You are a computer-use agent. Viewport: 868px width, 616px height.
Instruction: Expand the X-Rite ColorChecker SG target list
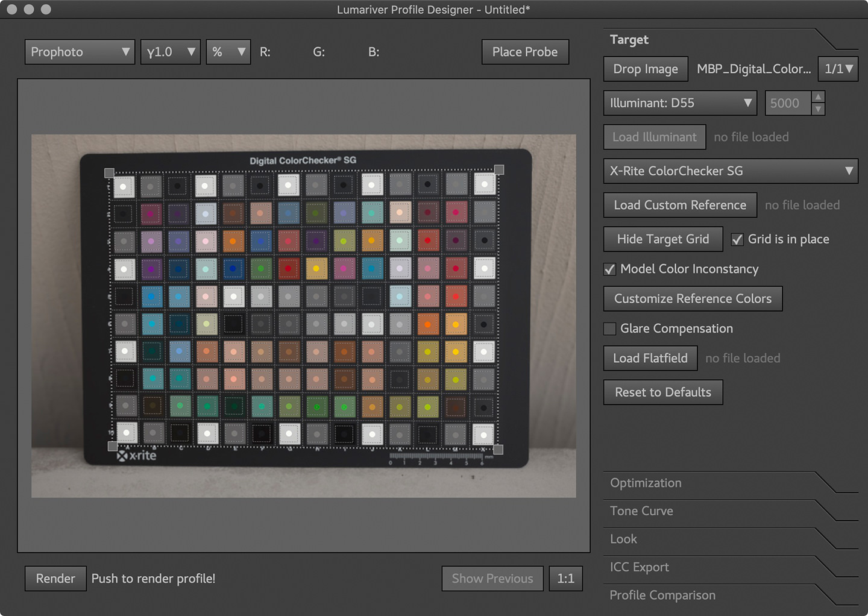click(730, 171)
